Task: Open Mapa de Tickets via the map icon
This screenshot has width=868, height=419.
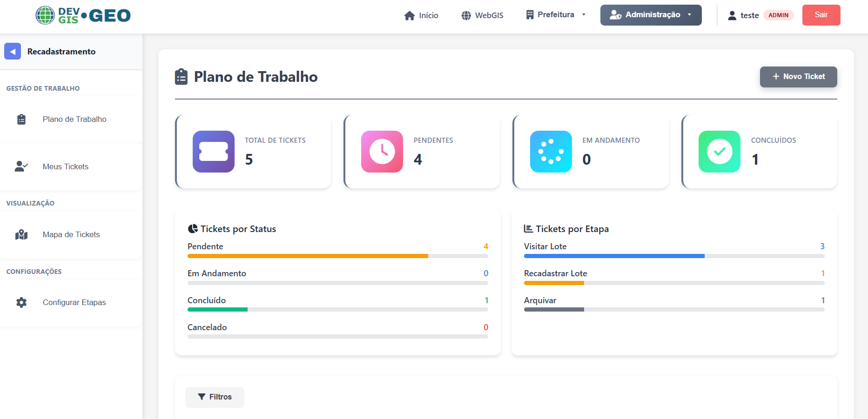Action: (x=21, y=234)
